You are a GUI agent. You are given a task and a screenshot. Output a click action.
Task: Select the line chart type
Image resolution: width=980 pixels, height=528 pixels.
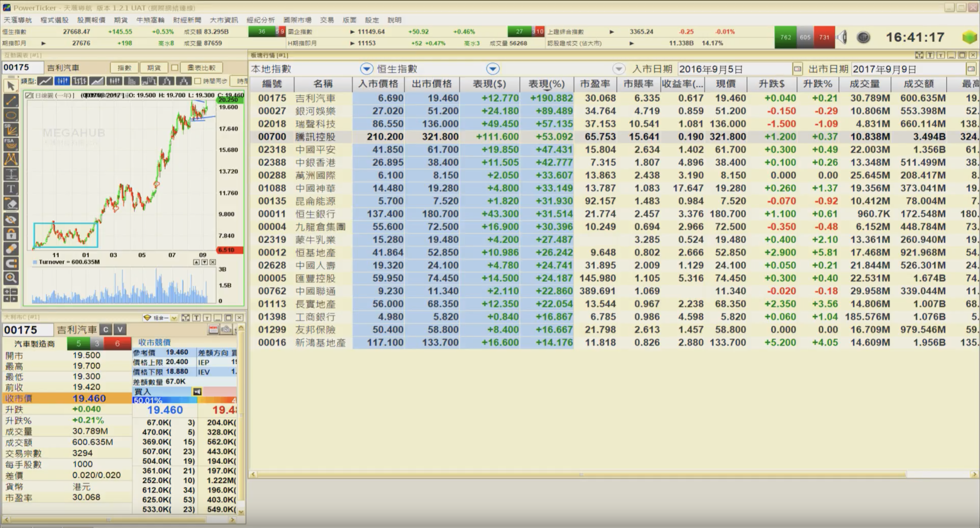45,81
